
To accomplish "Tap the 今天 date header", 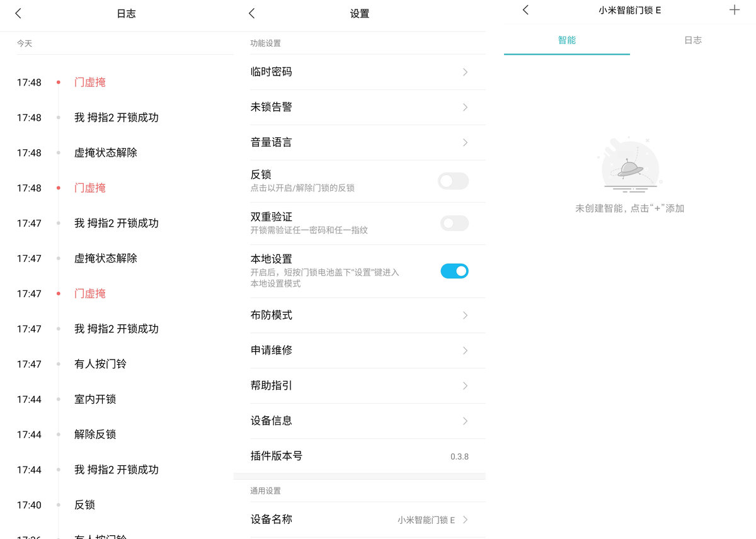I will 25,43.
